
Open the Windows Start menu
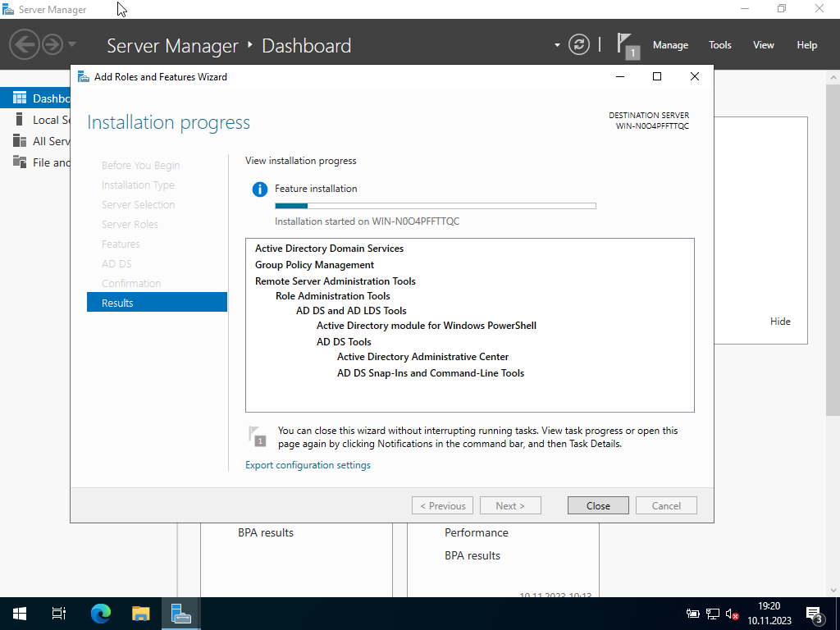click(20, 614)
